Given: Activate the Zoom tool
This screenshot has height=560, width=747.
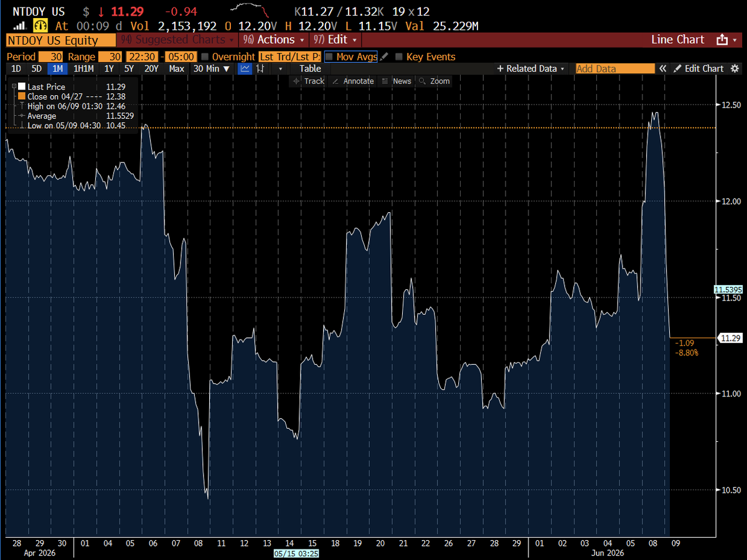Looking at the screenshot, I should pyautogui.click(x=435, y=81).
